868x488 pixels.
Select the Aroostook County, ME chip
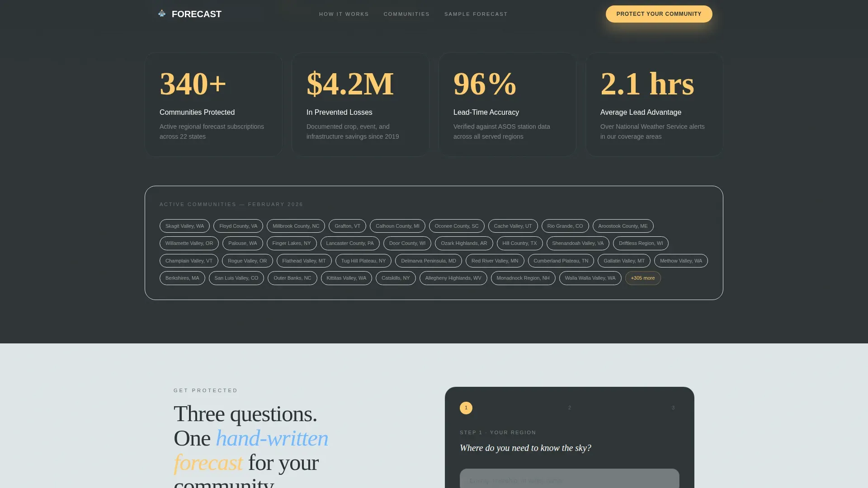pyautogui.click(x=623, y=226)
